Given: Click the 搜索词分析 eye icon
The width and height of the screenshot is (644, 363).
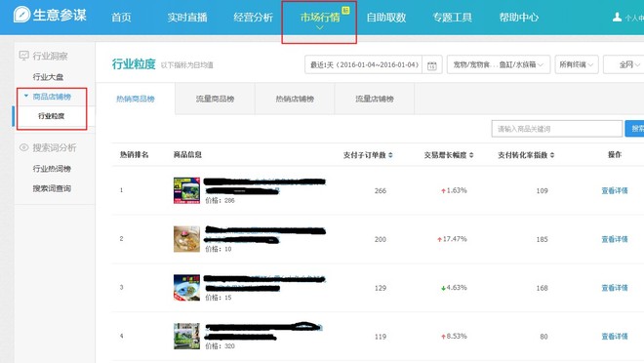Looking at the screenshot, I should pos(23,147).
